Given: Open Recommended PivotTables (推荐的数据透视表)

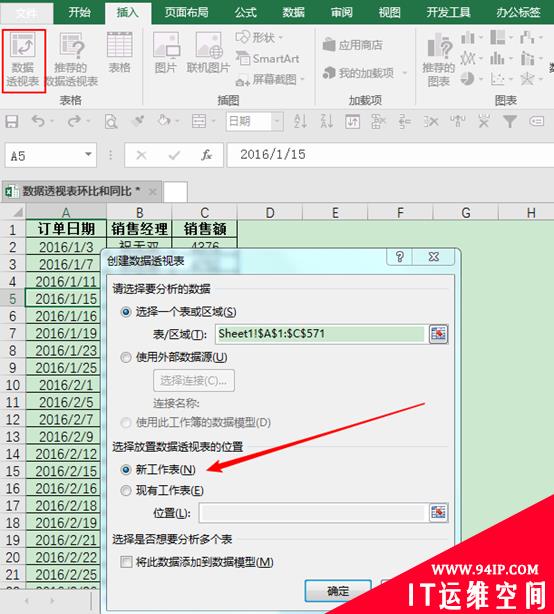Looking at the screenshot, I should coord(71,61).
